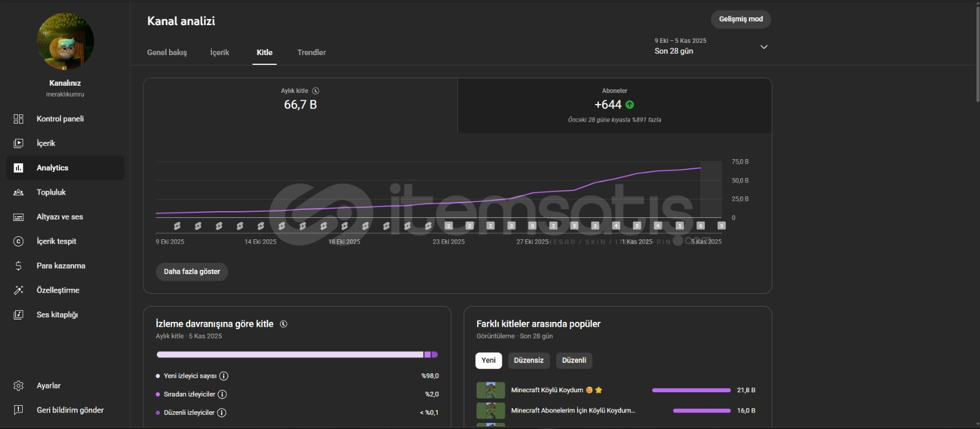980x429 pixels.
Task: Click the Minecraft Köylü Koydum video thumbnail
Action: [x=491, y=390]
